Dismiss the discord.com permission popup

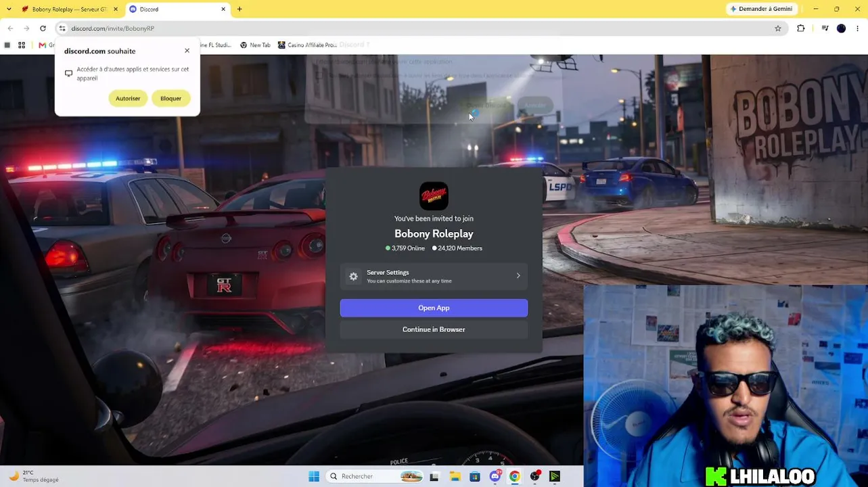[x=187, y=51]
